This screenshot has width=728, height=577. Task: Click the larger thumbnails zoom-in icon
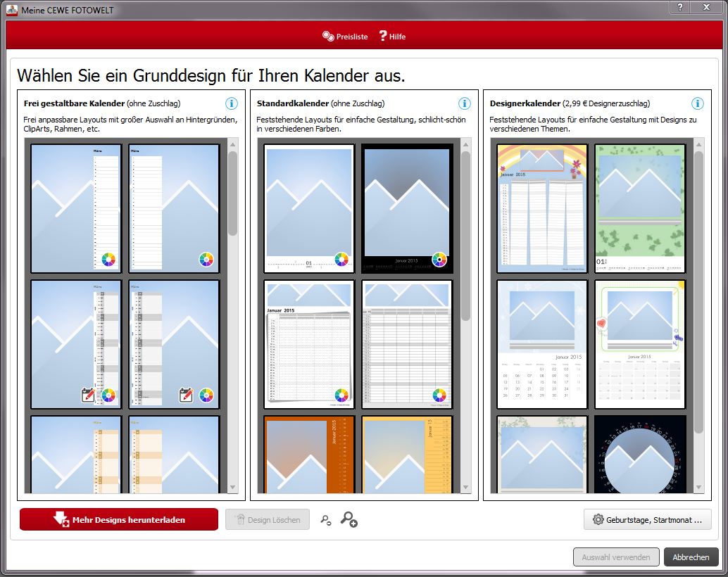click(x=349, y=519)
